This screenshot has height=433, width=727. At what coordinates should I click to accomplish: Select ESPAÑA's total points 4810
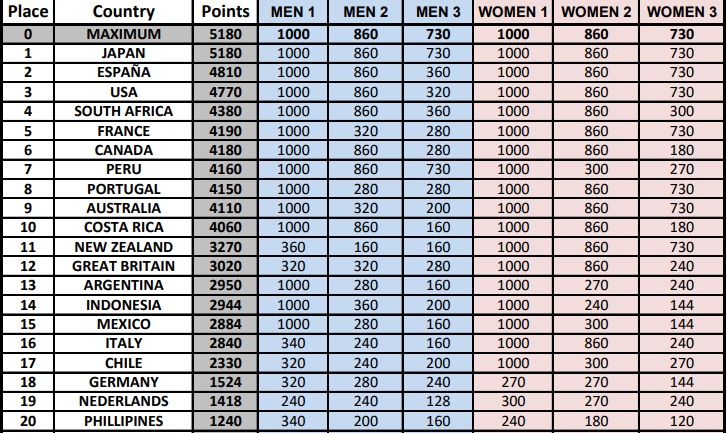[225, 72]
